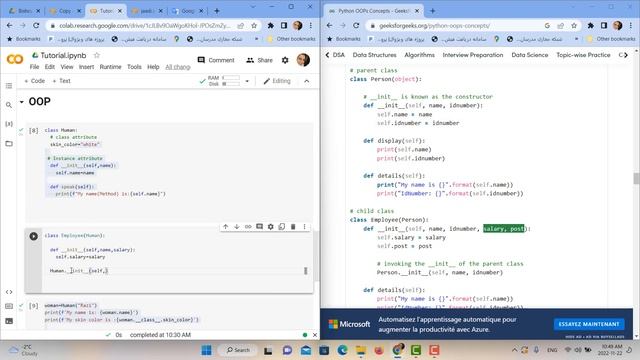
Task: Open the File menu in Colab
Action: coord(35,67)
